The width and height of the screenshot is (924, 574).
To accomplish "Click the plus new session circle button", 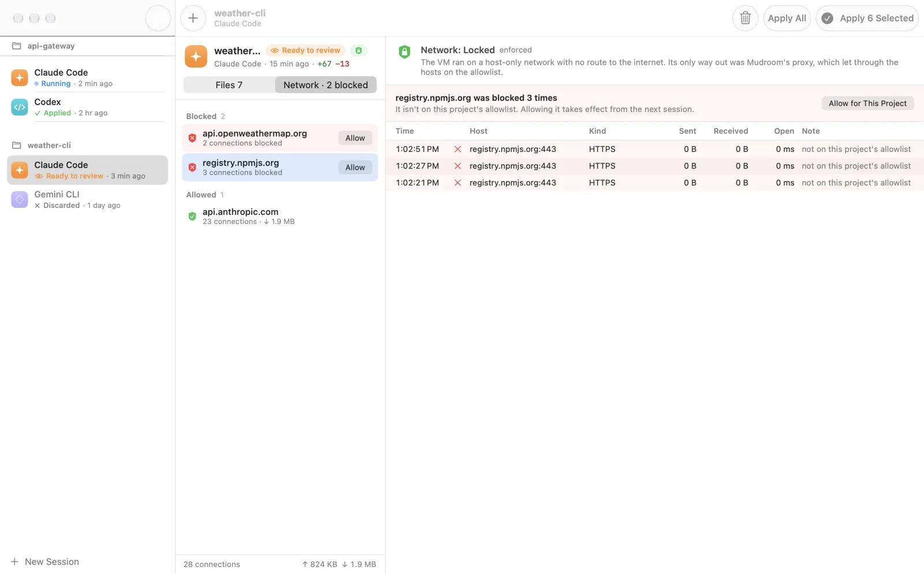I will (193, 18).
